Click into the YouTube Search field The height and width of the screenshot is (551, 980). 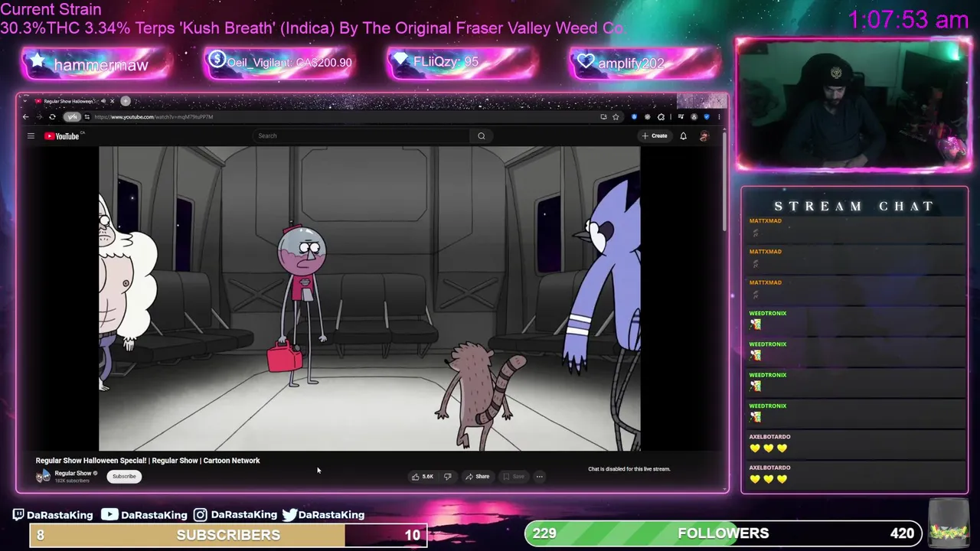(x=361, y=136)
